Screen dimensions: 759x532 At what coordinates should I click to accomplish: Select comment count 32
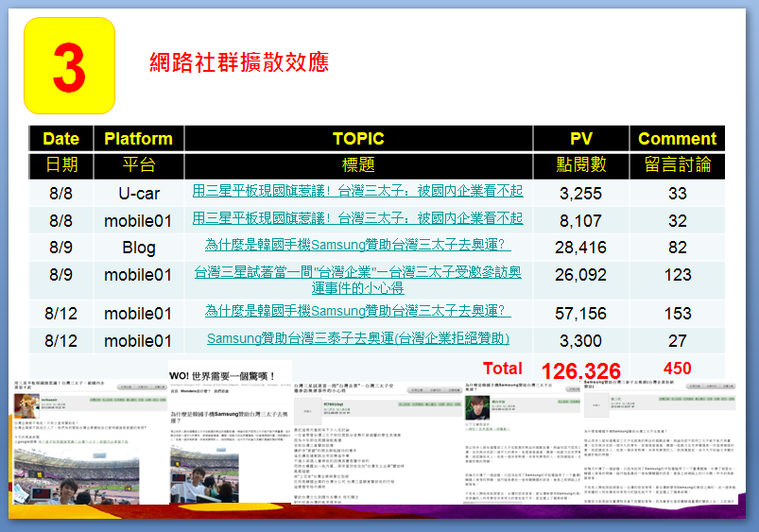click(x=677, y=221)
